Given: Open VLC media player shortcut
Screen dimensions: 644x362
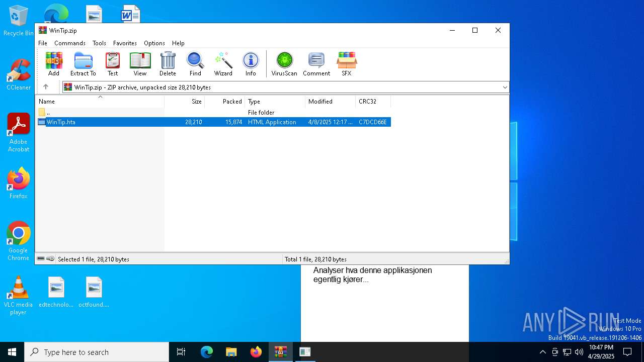Looking at the screenshot, I should tap(18, 296).
